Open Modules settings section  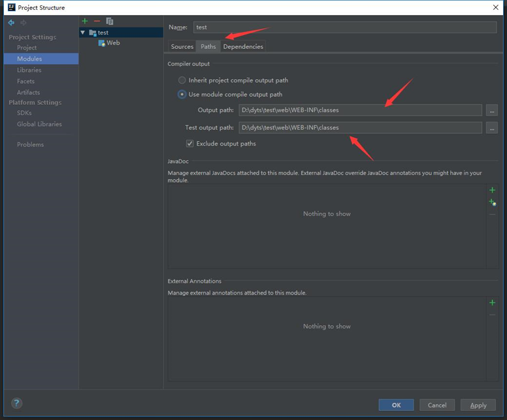coord(41,59)
